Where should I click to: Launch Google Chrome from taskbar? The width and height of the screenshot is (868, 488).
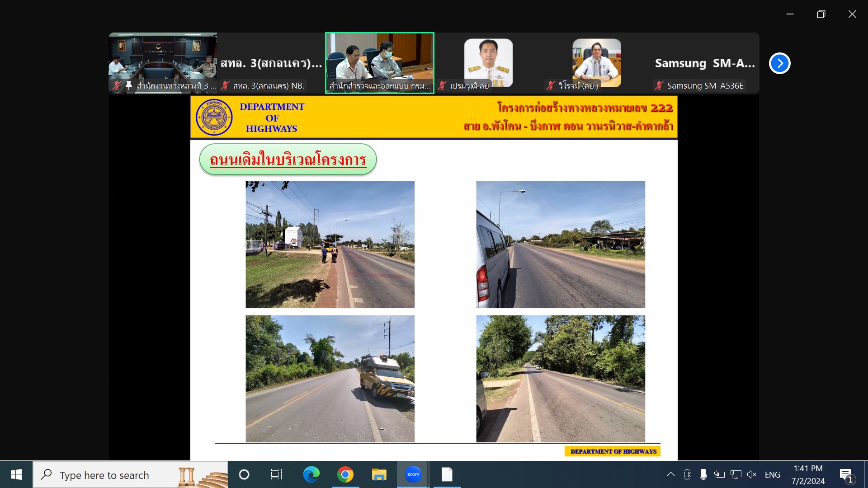(345, 474)
